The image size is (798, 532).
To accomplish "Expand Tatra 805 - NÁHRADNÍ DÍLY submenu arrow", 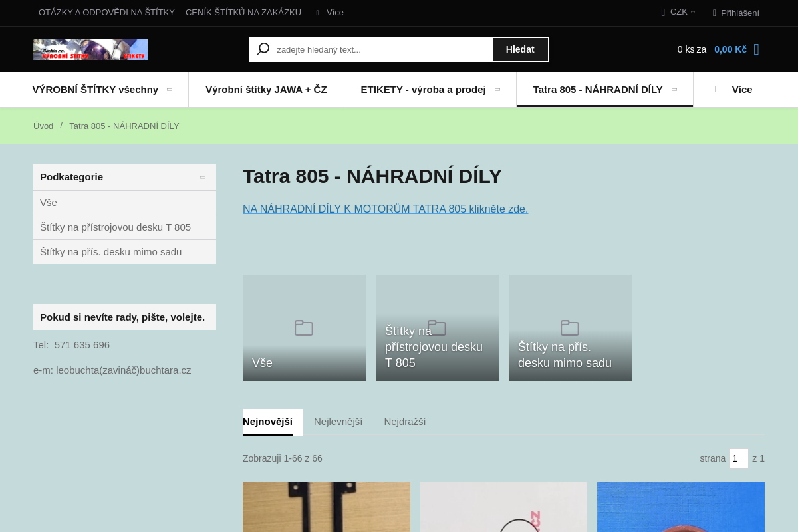I will pos(674,90).
